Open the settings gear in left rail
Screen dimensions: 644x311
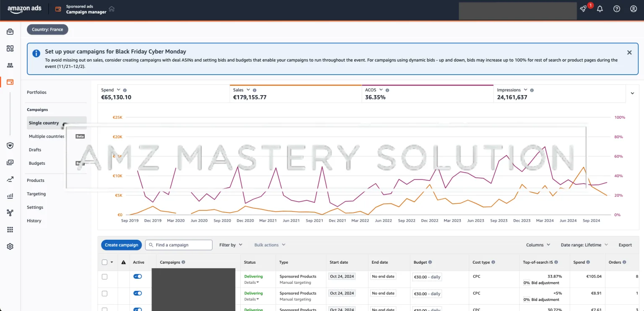click(10, 246)
